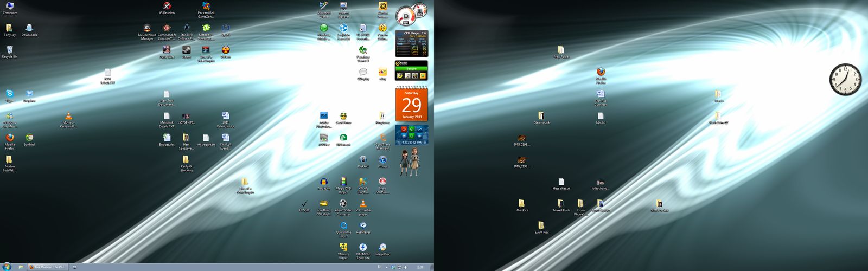This screenshot has width=868, height=271.
Task: Select the eBay desktop shortcut
Action: pyautogui.click(x=382, y=74)
